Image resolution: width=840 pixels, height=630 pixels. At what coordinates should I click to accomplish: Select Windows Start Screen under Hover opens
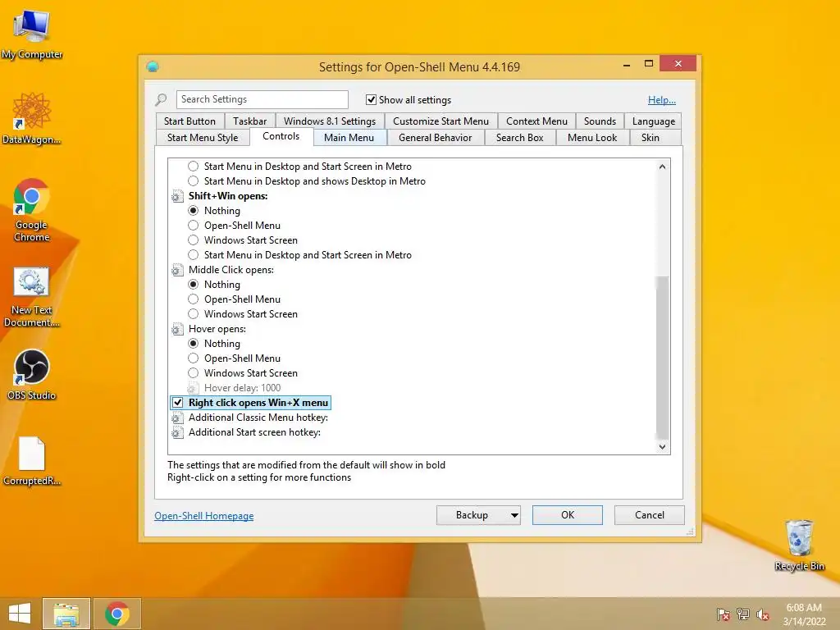pos(194,373)
